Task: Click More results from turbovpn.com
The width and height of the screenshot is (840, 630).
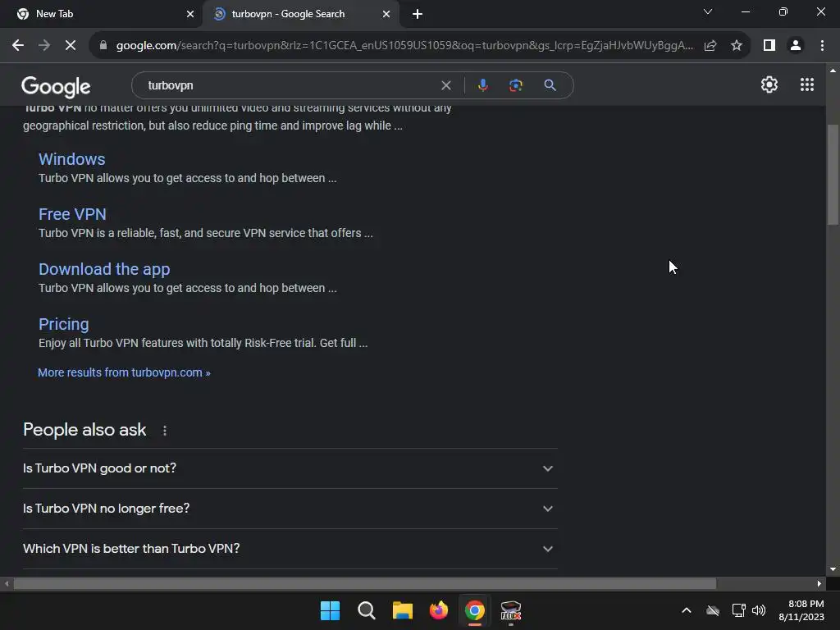Action: tap(124, 372)
